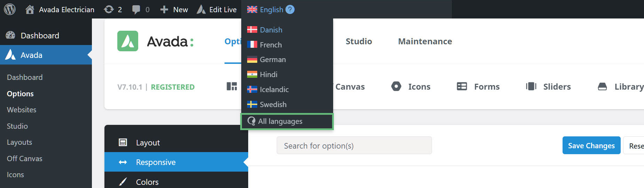The image size is (644, 188).
Task: Open Websites in the Avada submenu
Action: [x=22, y=110]
